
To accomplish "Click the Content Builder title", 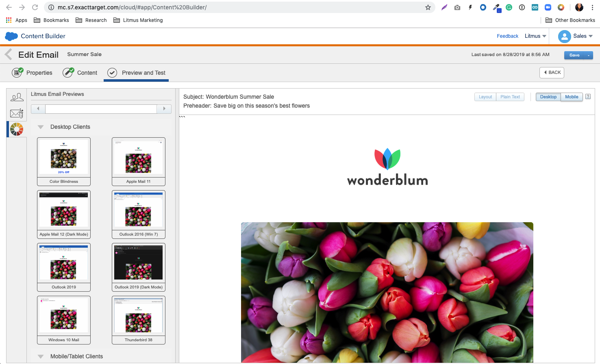I will [x=43, y=36].
